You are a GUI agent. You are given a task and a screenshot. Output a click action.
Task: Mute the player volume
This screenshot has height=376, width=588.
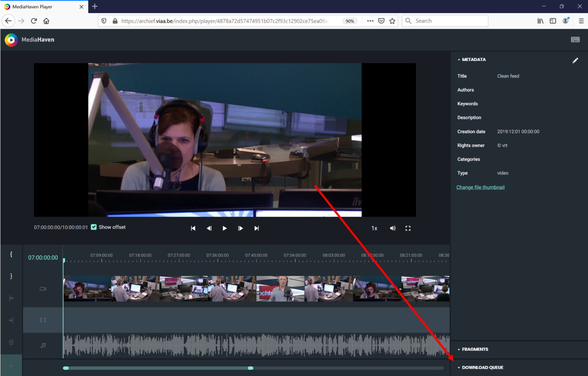pyautogui.click(x=392, y=228)
